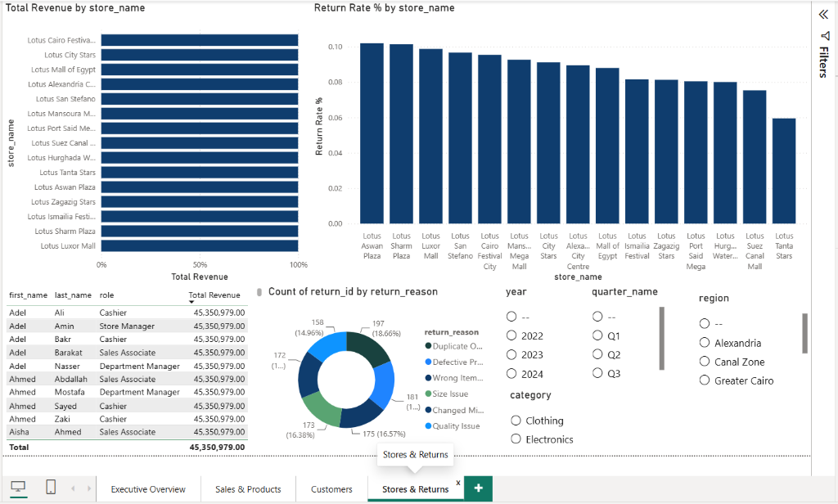
Task: Click Lotus Aswan Plaza return rate column
Action: tap(372, 133)
